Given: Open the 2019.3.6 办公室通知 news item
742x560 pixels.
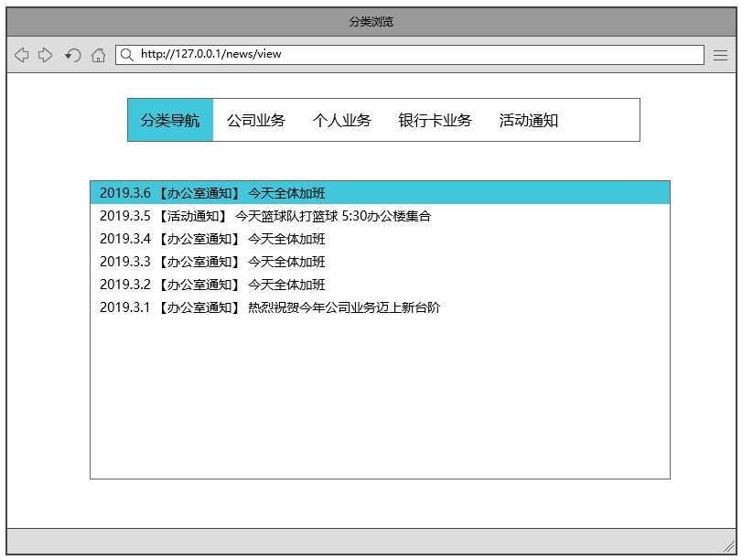Looking at the screenshot, I should pos(380,193).
